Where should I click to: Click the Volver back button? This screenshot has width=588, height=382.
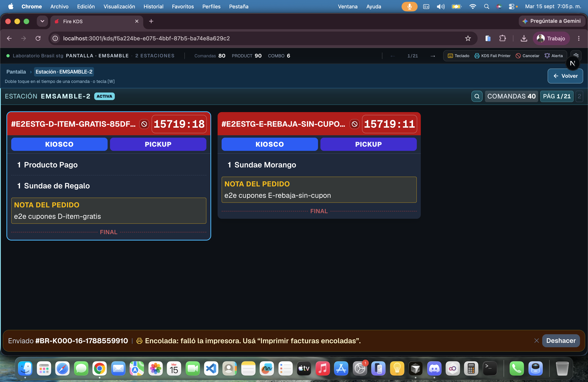[565, 76]
